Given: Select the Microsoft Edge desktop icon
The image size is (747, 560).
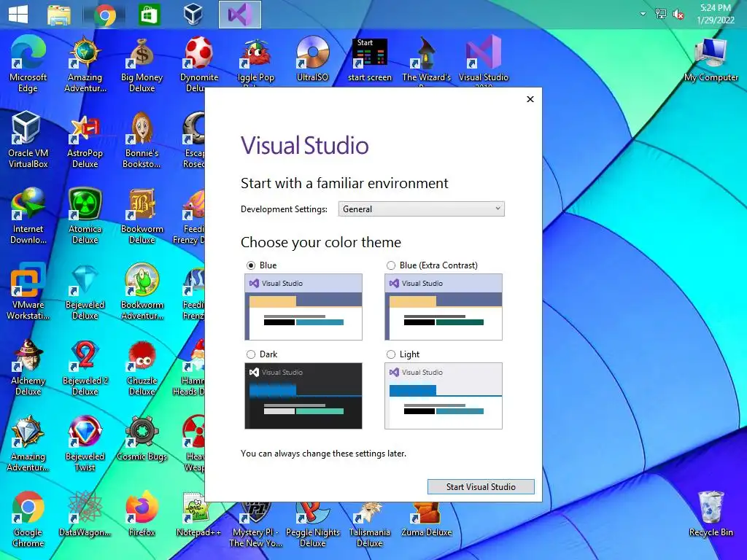Looking at the screenshot, I should point(28,64).
